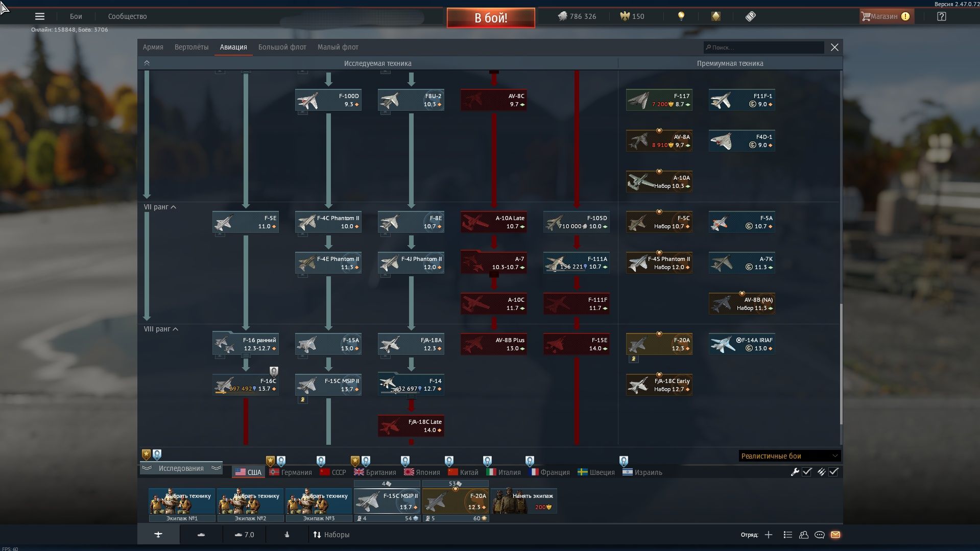The width and height of the screenshot is (980, 551).
Task: Choose the СССР nation tab
Action: 333,472
